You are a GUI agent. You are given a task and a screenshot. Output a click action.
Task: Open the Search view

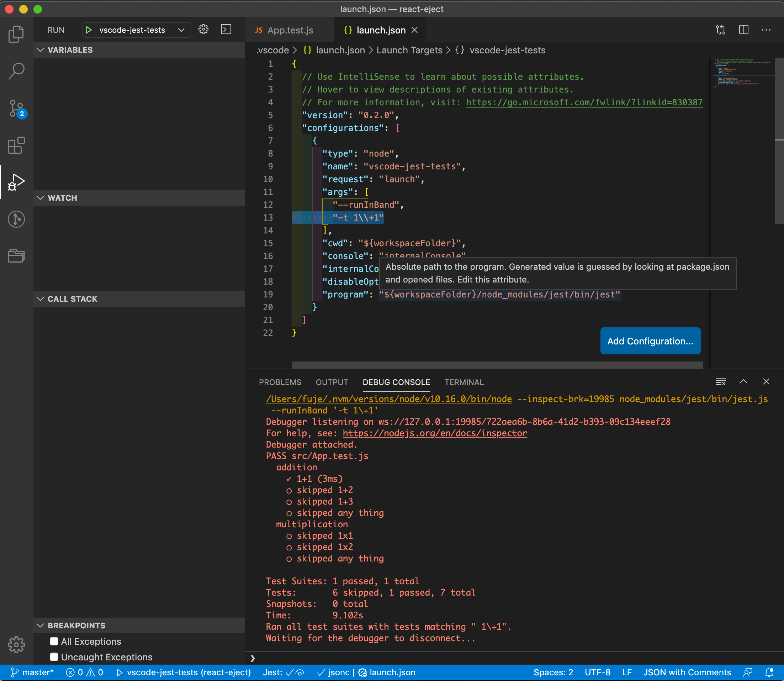[16, 71]
